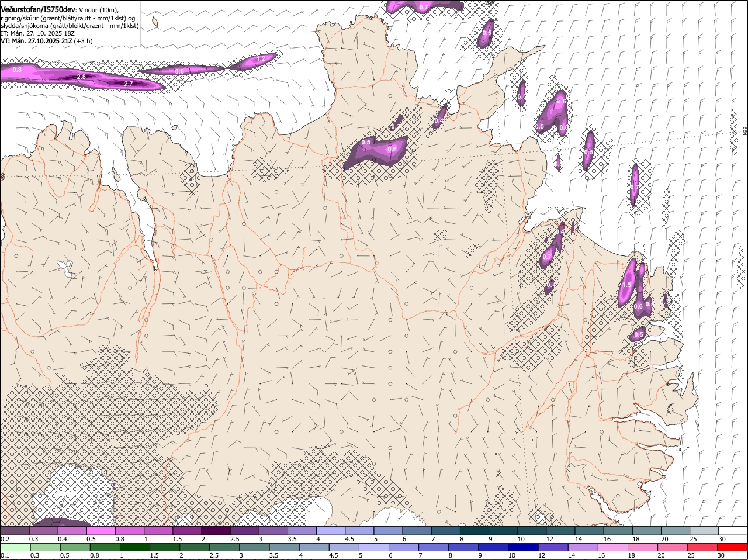This screenshot has width=748, height=560.
Task: Select the upper-row dark mauve 0.2 swatch
Action: tap(15, 531)
